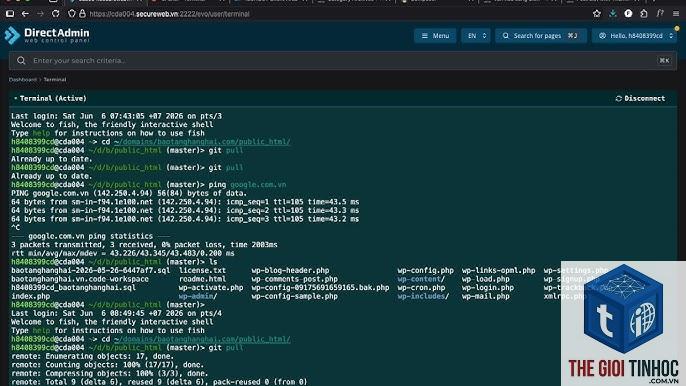Image resolution: width=686 pixels, height=386 pixels.
Task: Click h8408399cd_baotanghanghai.sql file name
Action: 74,288
